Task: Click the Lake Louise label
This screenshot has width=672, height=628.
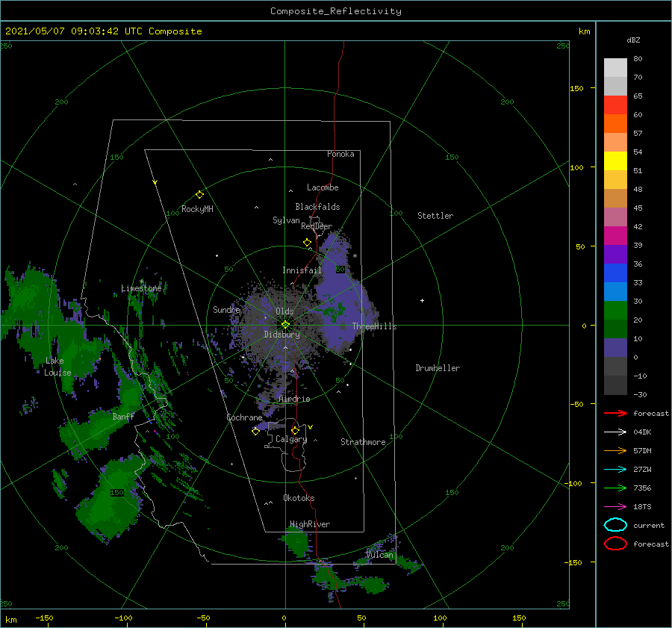Action: click(x=57, y=367)
